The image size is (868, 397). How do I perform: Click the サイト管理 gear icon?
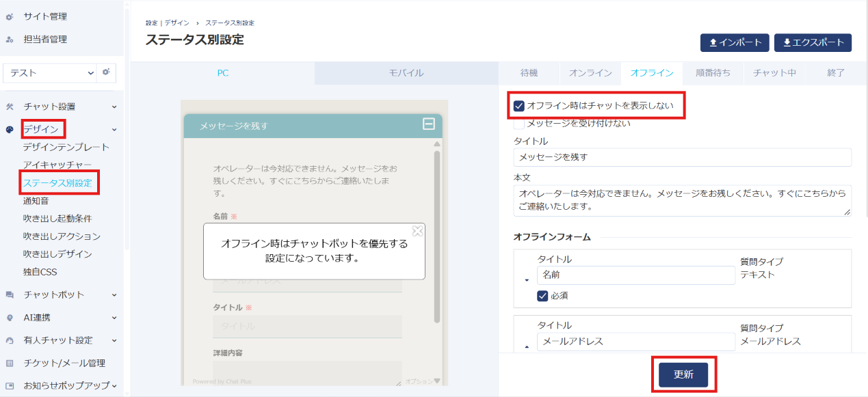tap(10, 16)
